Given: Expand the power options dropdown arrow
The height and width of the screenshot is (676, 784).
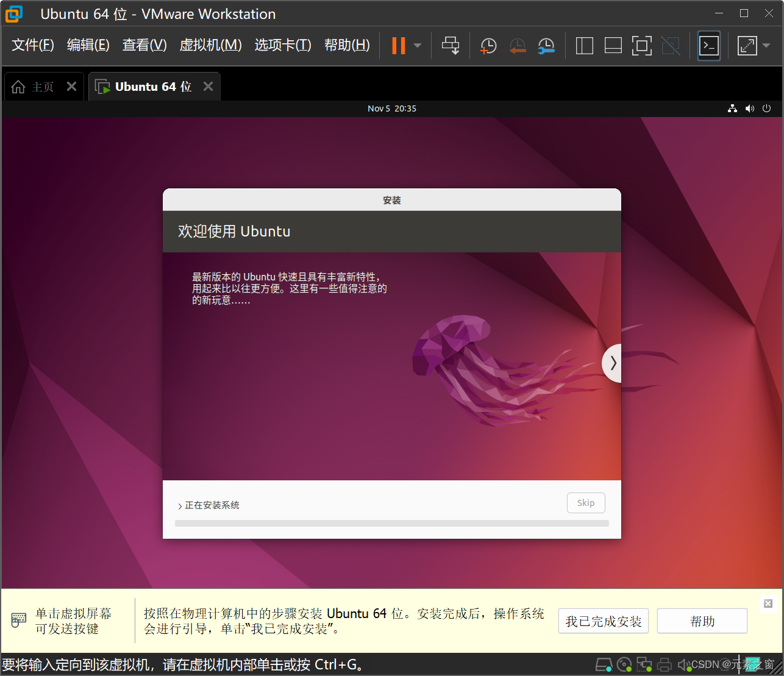Looking at the screenshot, I should click(x=418, y=46).
